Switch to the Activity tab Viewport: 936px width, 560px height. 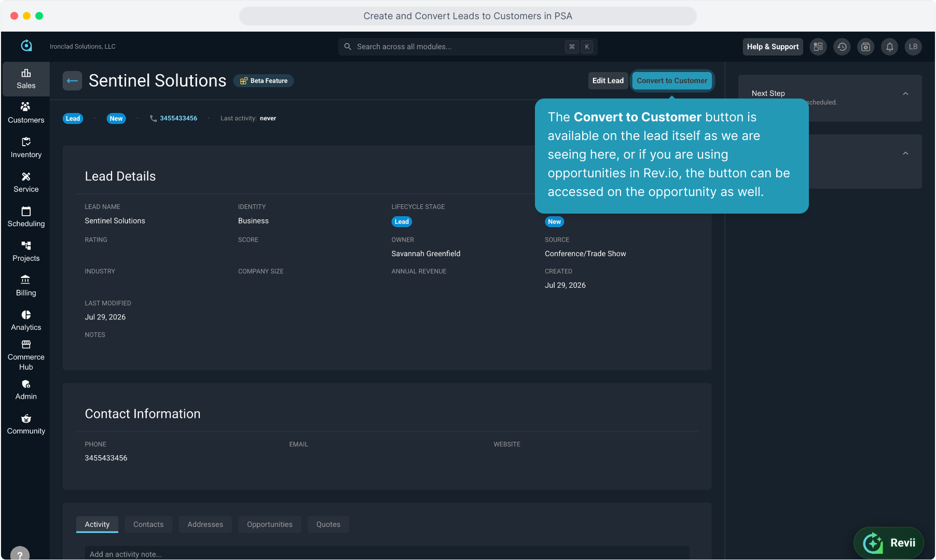click(x=97, y=524)
